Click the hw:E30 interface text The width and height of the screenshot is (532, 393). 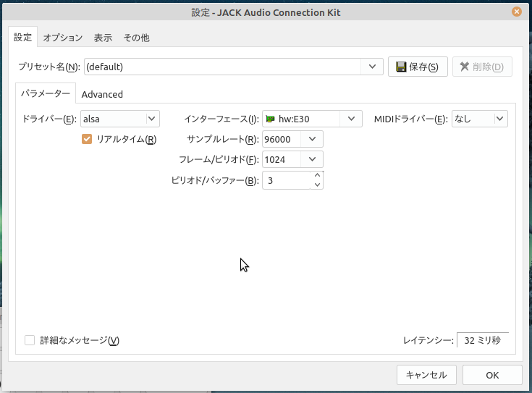tap(294, 119)
